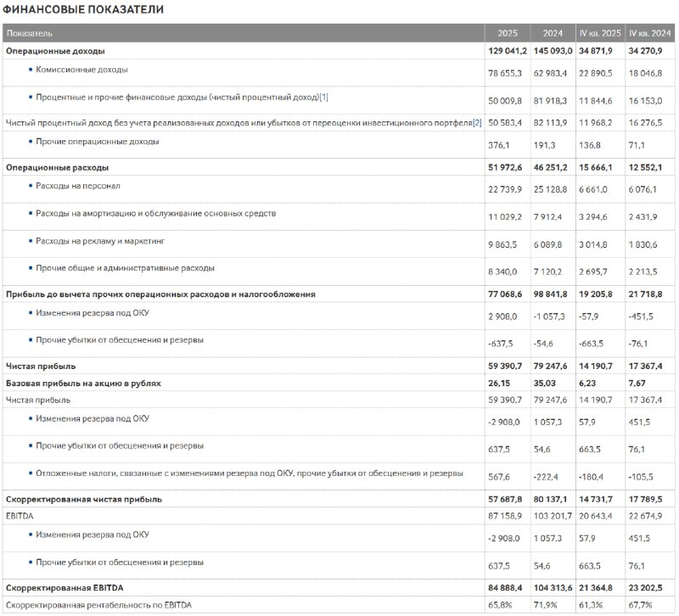Click the "Скорректированная чистая прибыль" row label
679x616 pixels.
83,499
